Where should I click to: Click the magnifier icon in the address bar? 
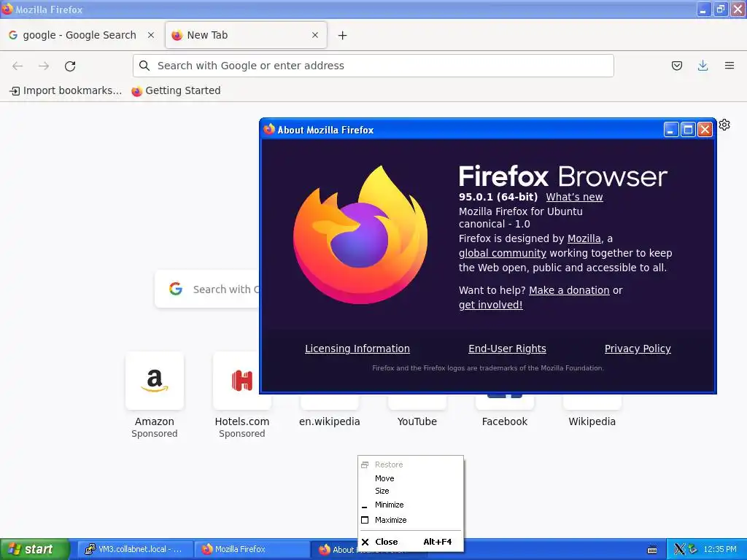click(x=144, y=66)
